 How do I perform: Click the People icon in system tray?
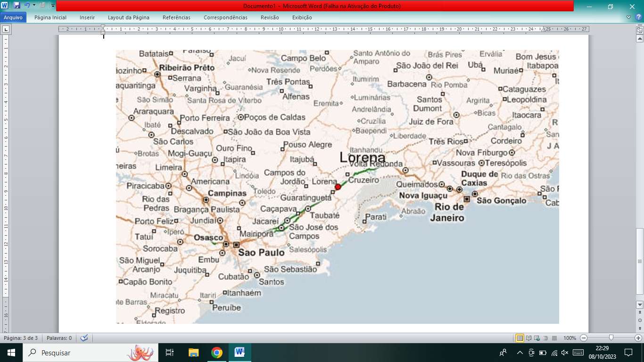504,353
